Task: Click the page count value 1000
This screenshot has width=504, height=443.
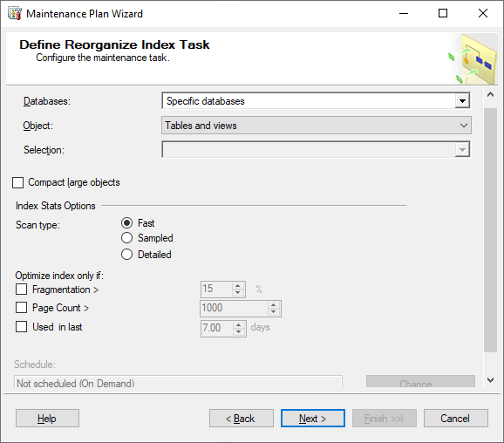Action: pos(234,308)
